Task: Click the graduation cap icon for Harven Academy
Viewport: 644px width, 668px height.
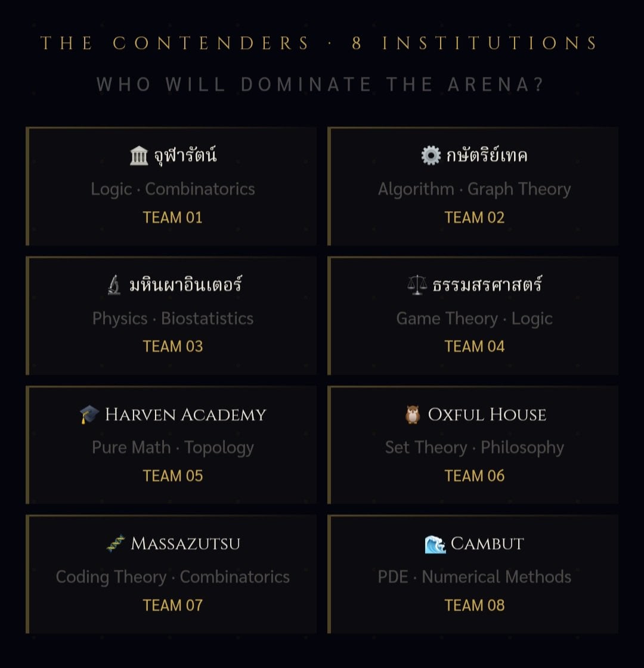Action: point(89,415)
